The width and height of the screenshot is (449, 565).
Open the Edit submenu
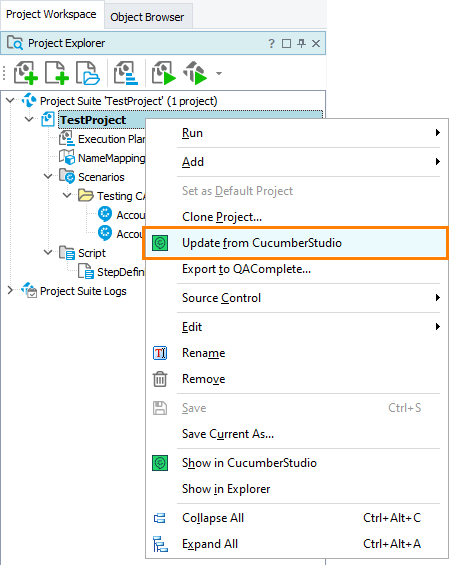tap(296, 327)
